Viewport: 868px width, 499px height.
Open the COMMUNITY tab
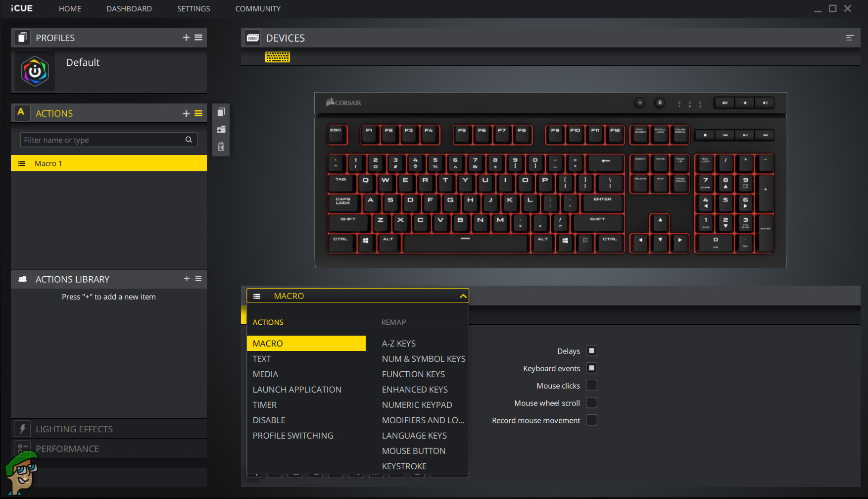[258, 8]
